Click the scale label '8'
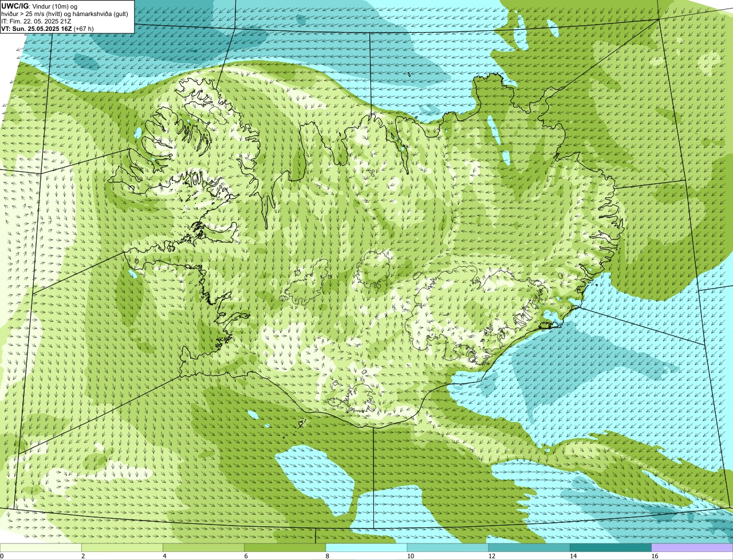The image size is (733, 560). [x=327, y=556]
